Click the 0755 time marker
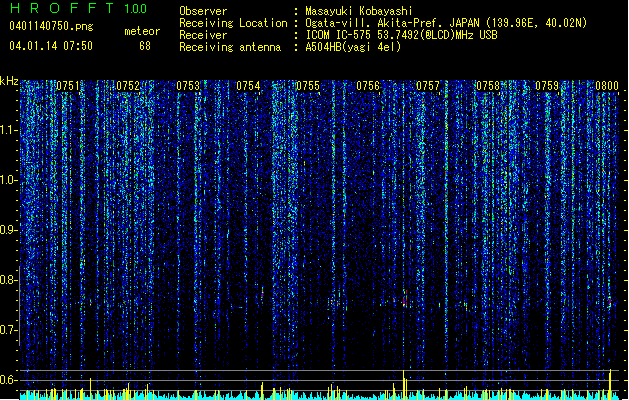The image size is (629, 400). [x=308, y=86]
